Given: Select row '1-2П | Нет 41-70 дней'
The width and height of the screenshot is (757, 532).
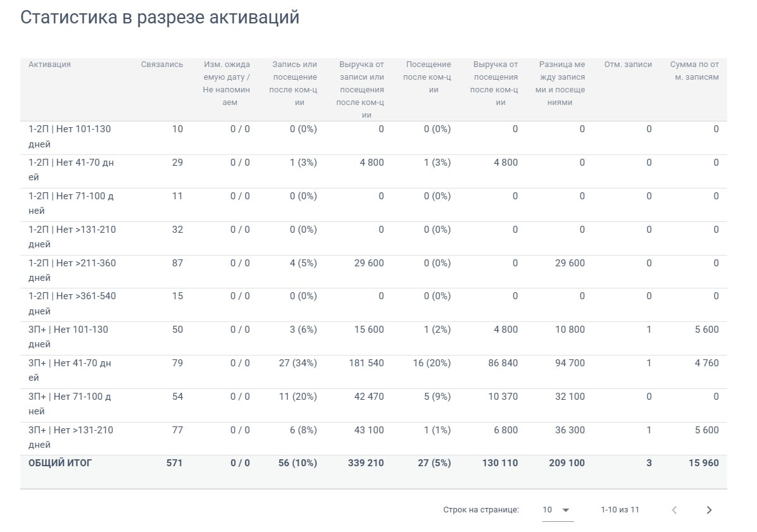Looking at the screenshot, I should click(x=373, y=171).
